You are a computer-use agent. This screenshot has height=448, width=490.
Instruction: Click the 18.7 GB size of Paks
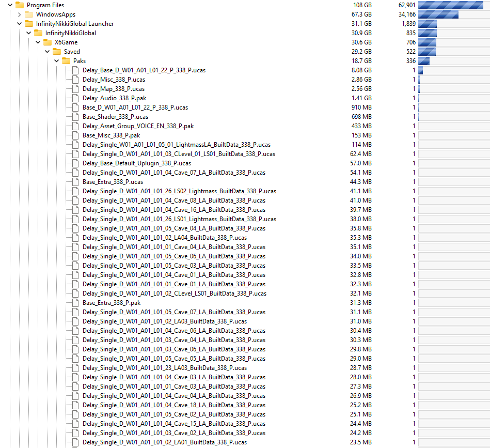361,61
